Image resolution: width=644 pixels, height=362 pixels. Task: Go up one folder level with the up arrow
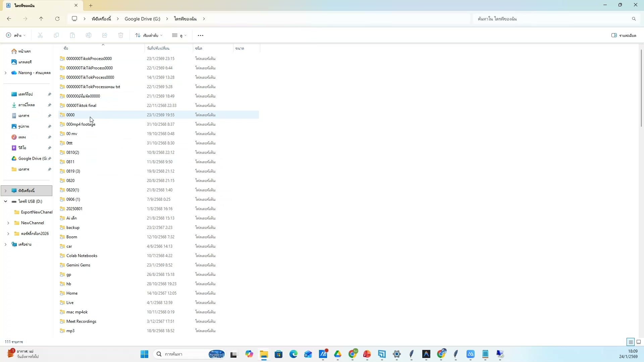41,19
